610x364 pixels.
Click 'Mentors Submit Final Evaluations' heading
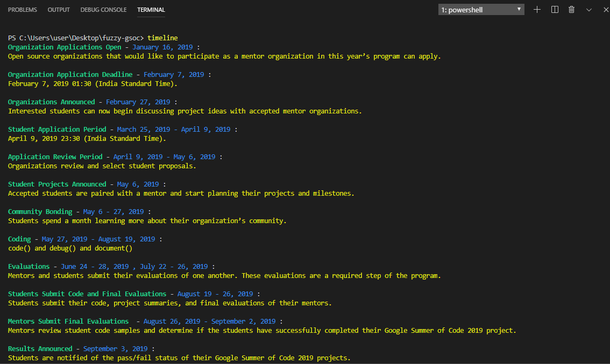pos(68,321)
